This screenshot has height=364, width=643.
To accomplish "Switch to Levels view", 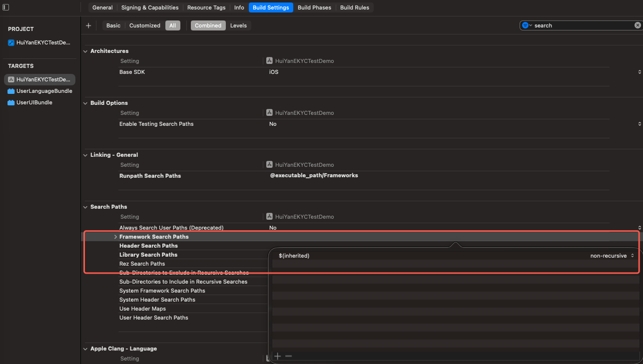I will click(x=238, y=25).
